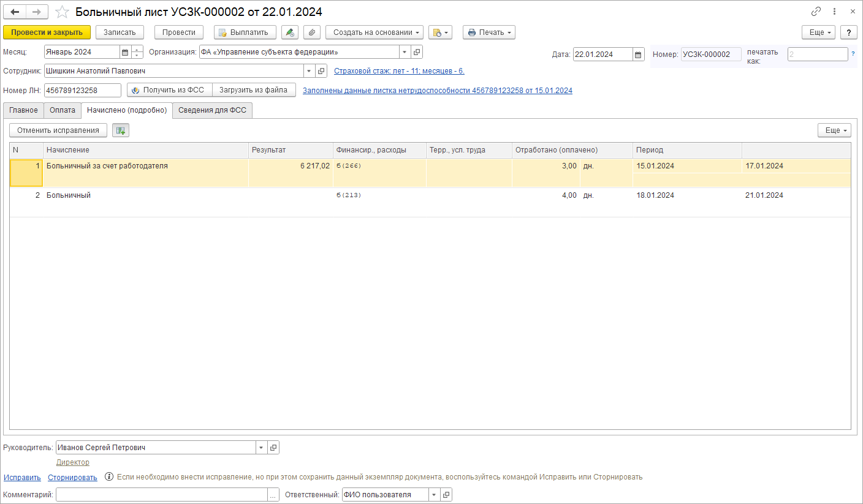
Task: Click the 21.01.2024 period end cell
Action: point(796,195)
